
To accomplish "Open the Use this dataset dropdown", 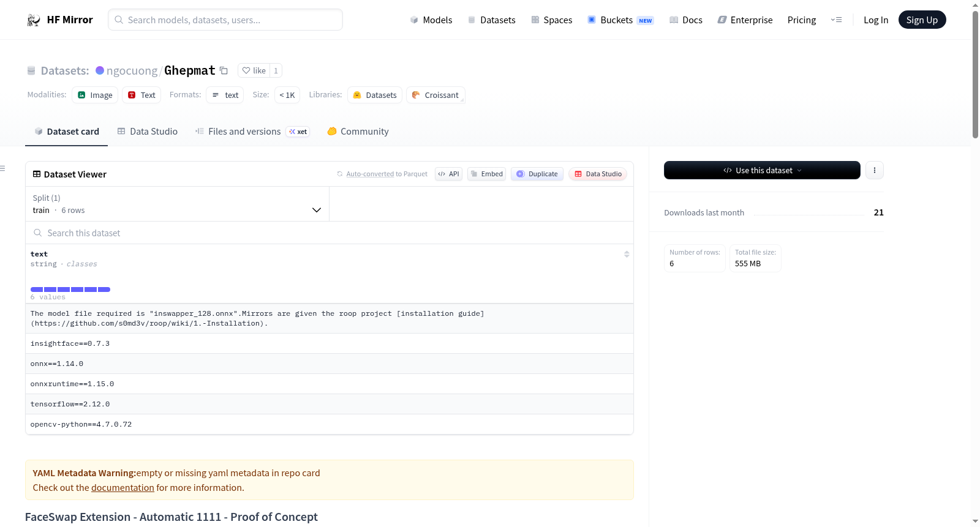I will [x=762, y=170].
